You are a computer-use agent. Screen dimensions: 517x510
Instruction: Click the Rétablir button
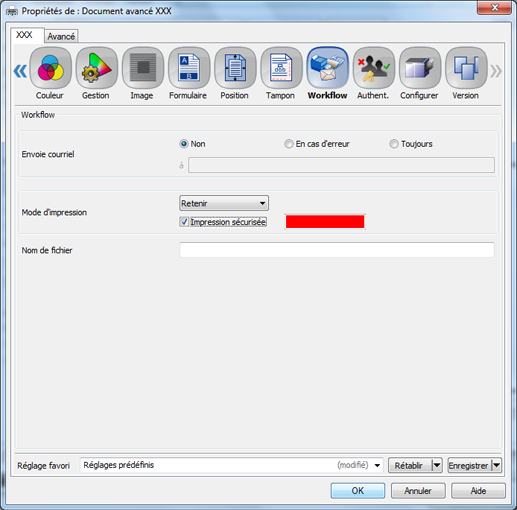click(410, 465)
